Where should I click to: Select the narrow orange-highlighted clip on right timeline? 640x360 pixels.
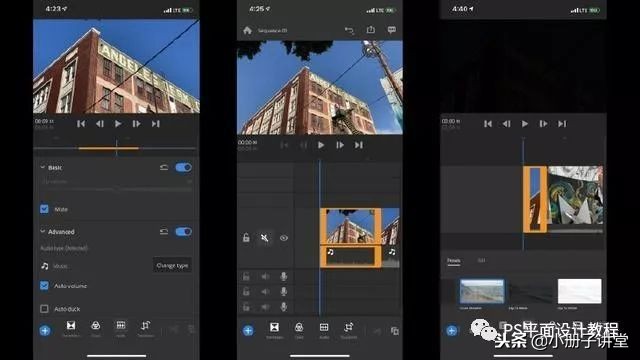[535, 199]
